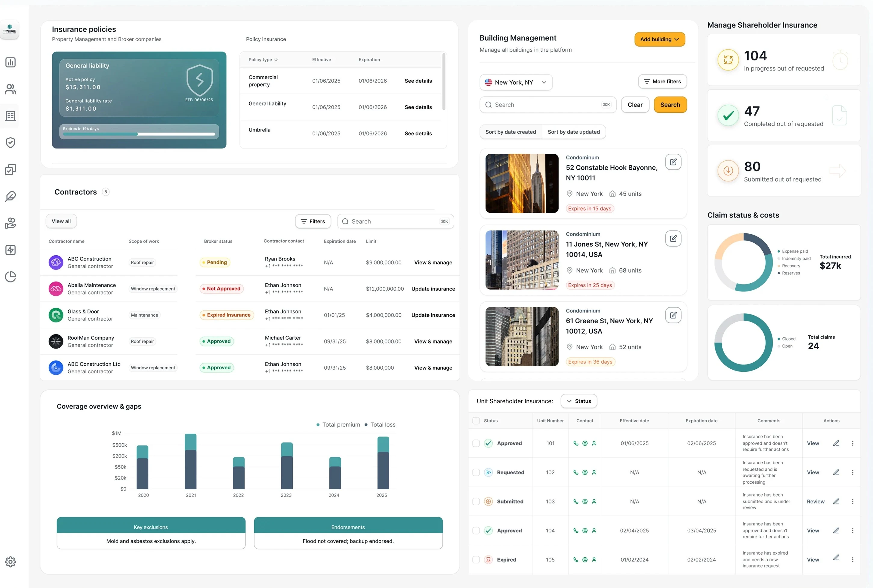Click the shield check sidebar icon

tap(11, 143)
